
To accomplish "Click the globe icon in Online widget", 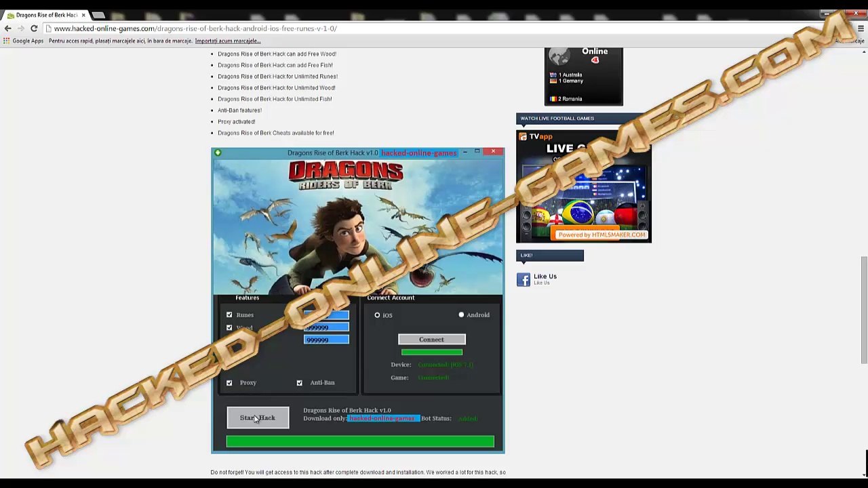I will (x=559, y=56).
